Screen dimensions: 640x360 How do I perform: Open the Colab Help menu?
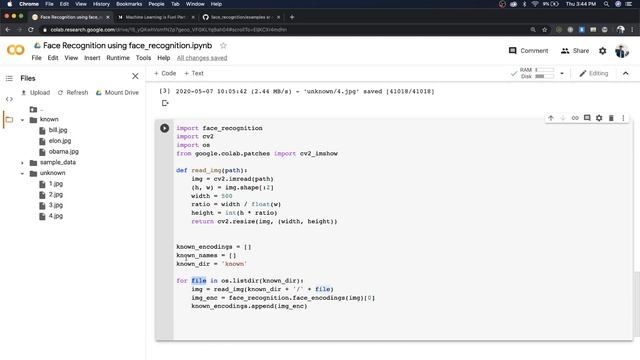[164, 58]
